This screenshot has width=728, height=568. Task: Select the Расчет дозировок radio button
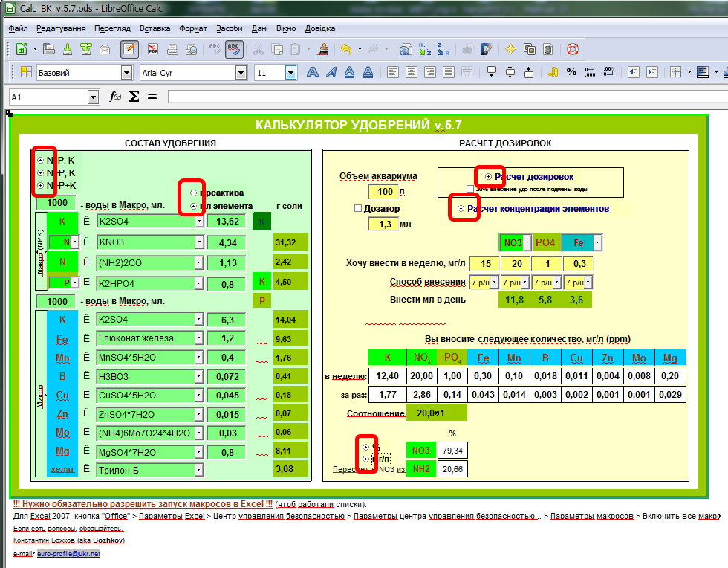(488, 177)
